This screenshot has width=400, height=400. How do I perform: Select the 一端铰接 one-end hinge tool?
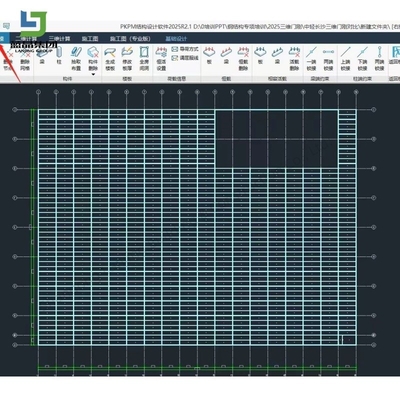coord(311,59)
